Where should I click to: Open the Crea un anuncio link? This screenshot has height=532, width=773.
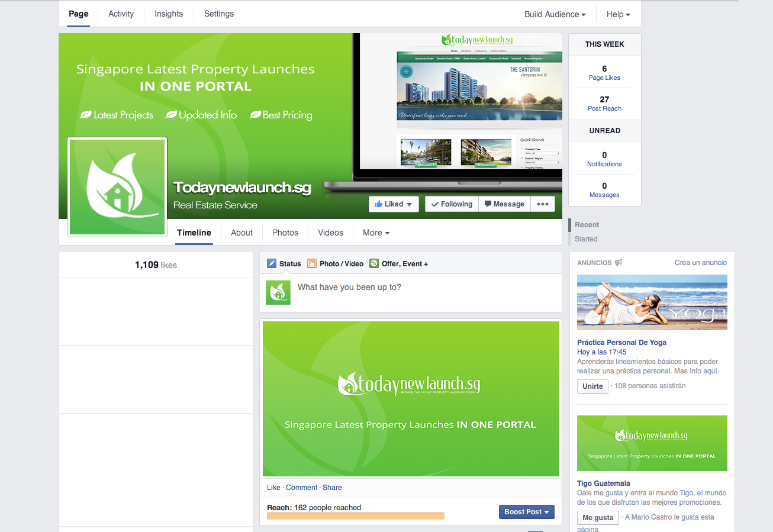pos(701,263)
